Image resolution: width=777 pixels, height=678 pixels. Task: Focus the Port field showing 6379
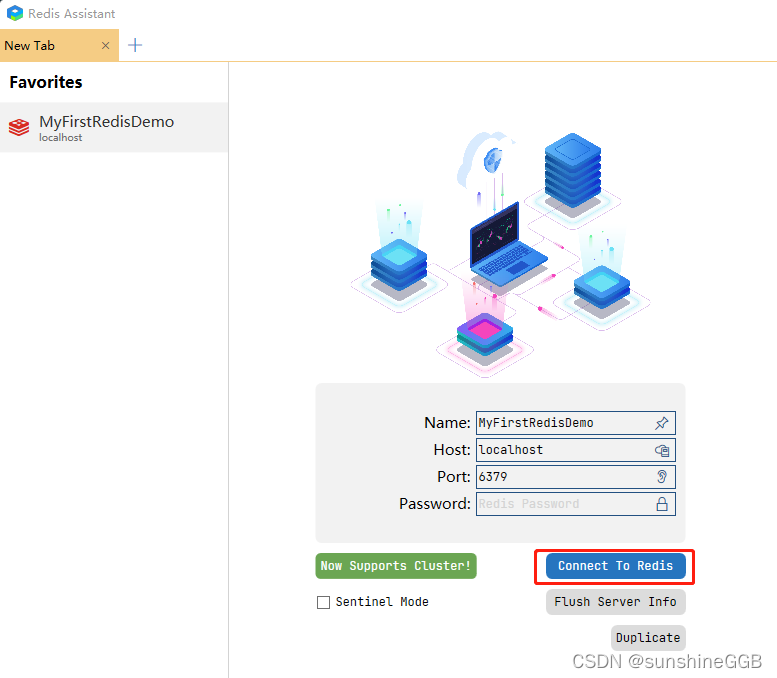(575, 477)
